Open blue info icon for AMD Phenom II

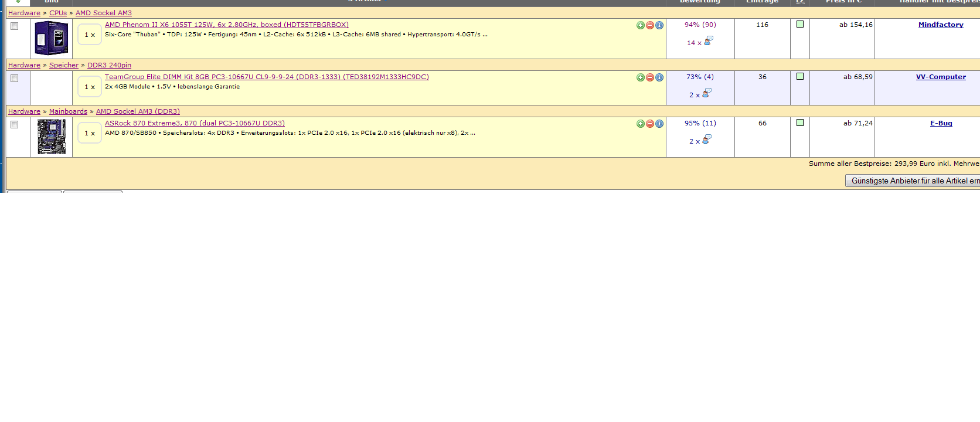pos(659,25)
